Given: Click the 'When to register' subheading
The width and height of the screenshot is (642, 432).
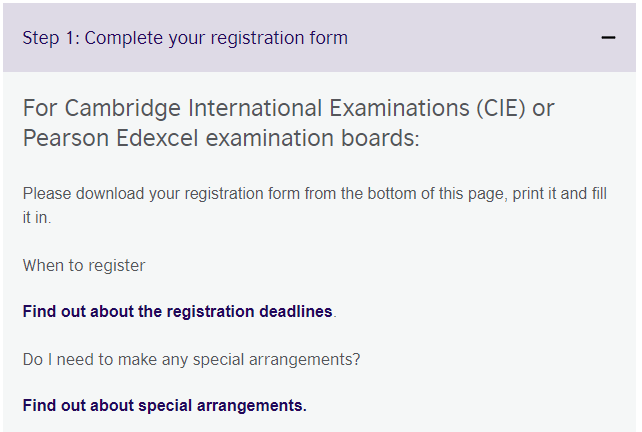Looking at the screenshot, I should click(x=84, y=266).
